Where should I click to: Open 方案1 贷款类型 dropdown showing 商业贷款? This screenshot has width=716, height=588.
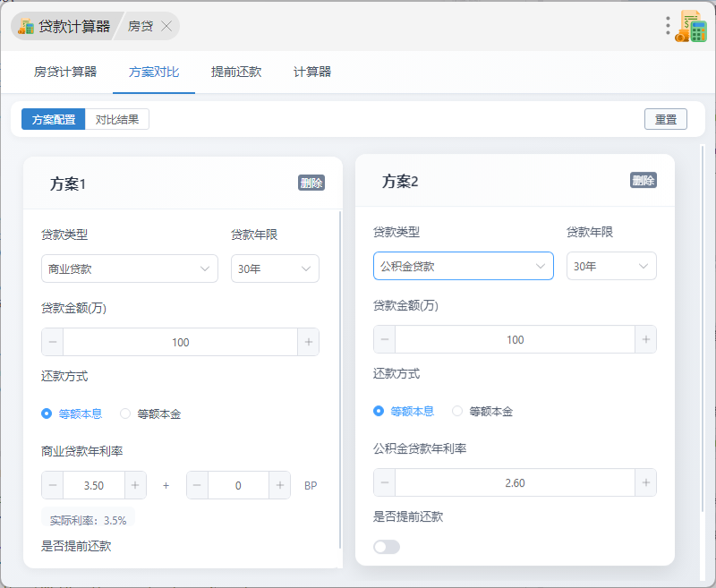click(x=130, y=268)
